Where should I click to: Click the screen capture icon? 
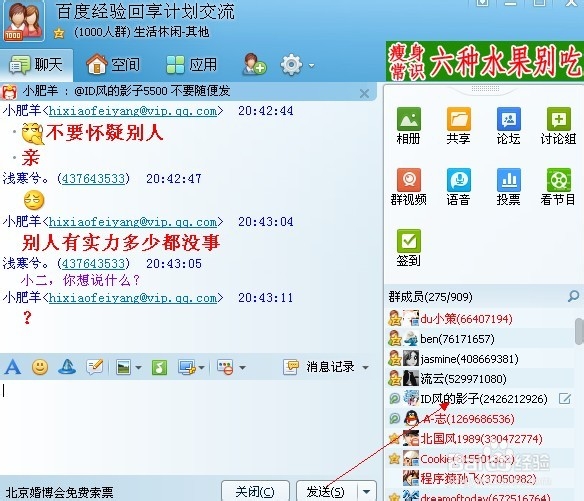(x=187, y=367)
